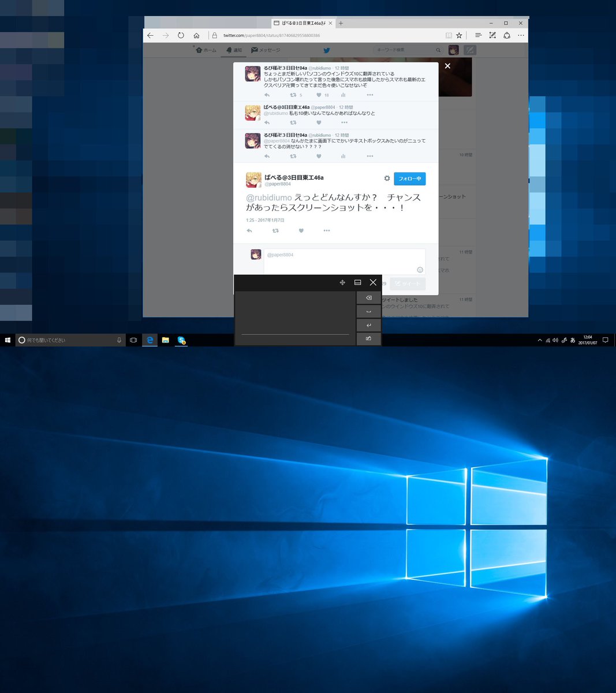The width and height of the screenshot is (616, 693).
Task: Like ぱべる's 私も10使い tweet
Action: (x=319, y=122)
